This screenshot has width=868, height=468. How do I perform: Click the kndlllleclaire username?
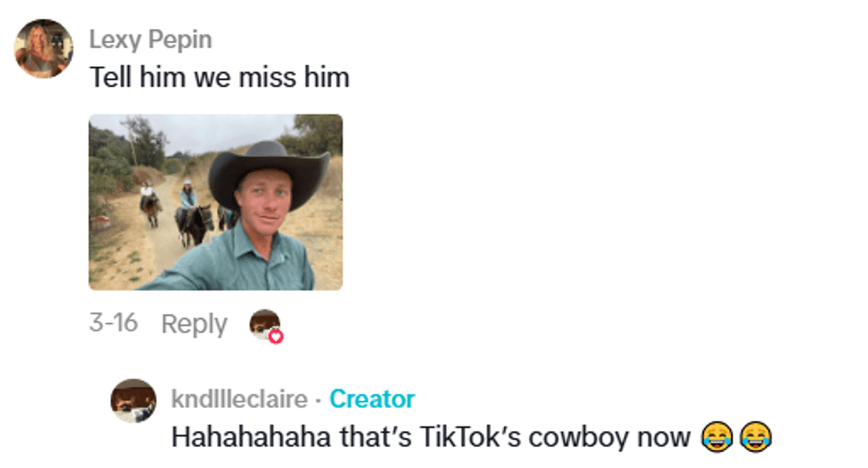click(239, 400)
